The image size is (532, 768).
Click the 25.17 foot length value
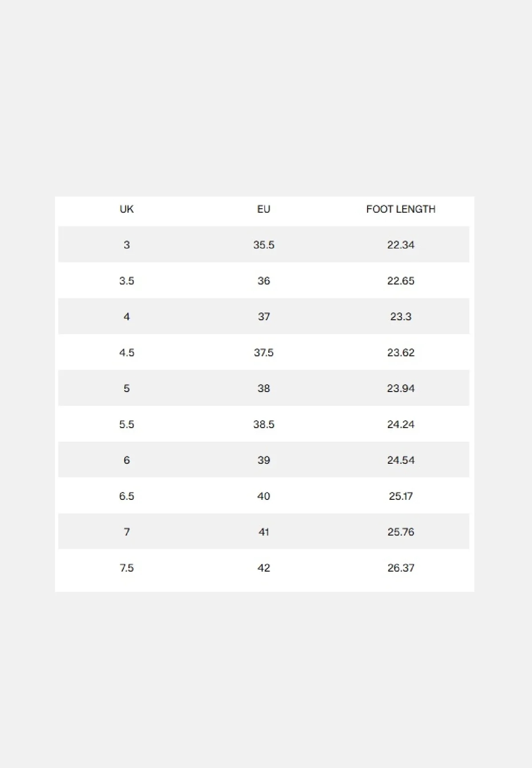click(401, 496)
